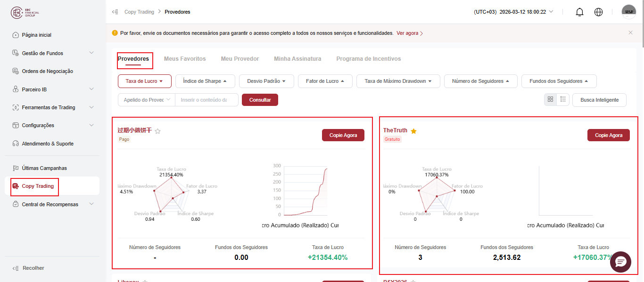Open Ordens de Negociação page
Viewport: 644px width, 282px height.
[48, 71]
